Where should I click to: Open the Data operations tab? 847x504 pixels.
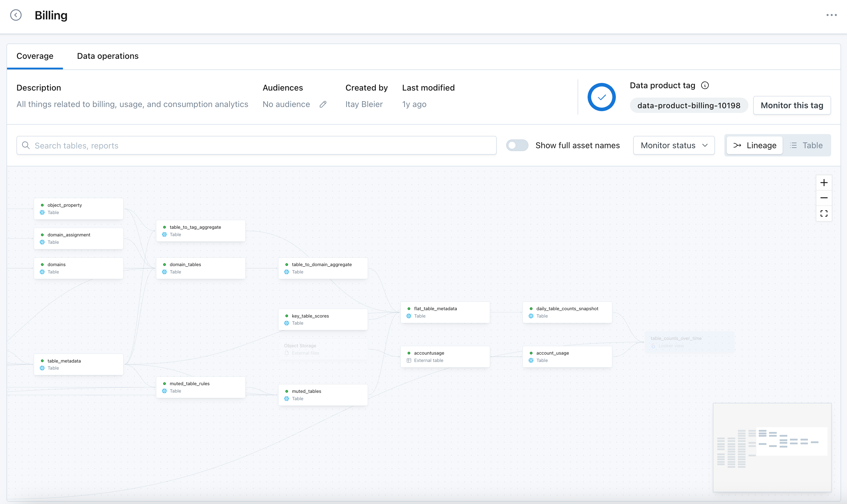pos(108,56)
